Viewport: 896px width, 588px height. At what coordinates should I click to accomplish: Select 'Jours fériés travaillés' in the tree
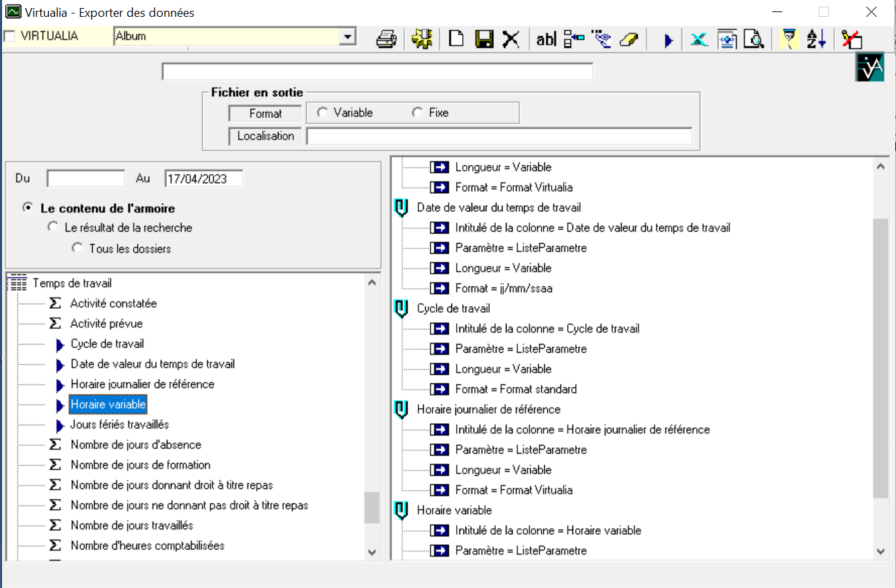(x=119, y=425)
